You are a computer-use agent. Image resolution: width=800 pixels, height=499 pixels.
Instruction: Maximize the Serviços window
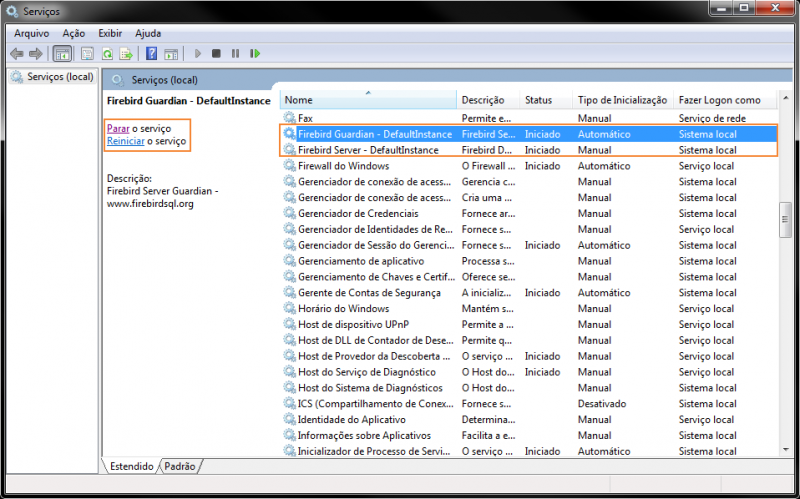(744, 8)
